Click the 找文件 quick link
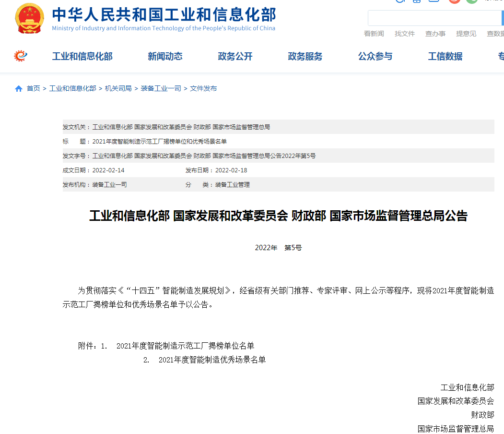Viewport: 504px width, 434px height. pos(405,34)
